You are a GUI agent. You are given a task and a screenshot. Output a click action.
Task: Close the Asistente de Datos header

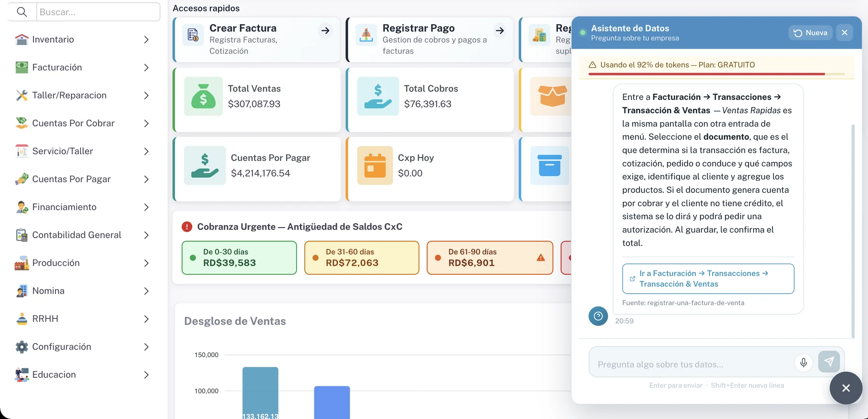coord(844,33)
